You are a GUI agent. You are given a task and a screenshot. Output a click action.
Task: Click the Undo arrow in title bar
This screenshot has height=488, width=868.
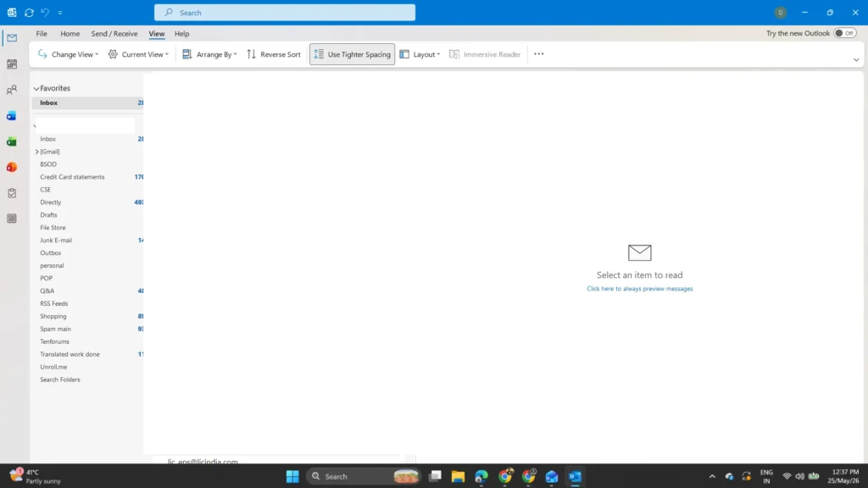pyautogui.click(x=45, y=12)
